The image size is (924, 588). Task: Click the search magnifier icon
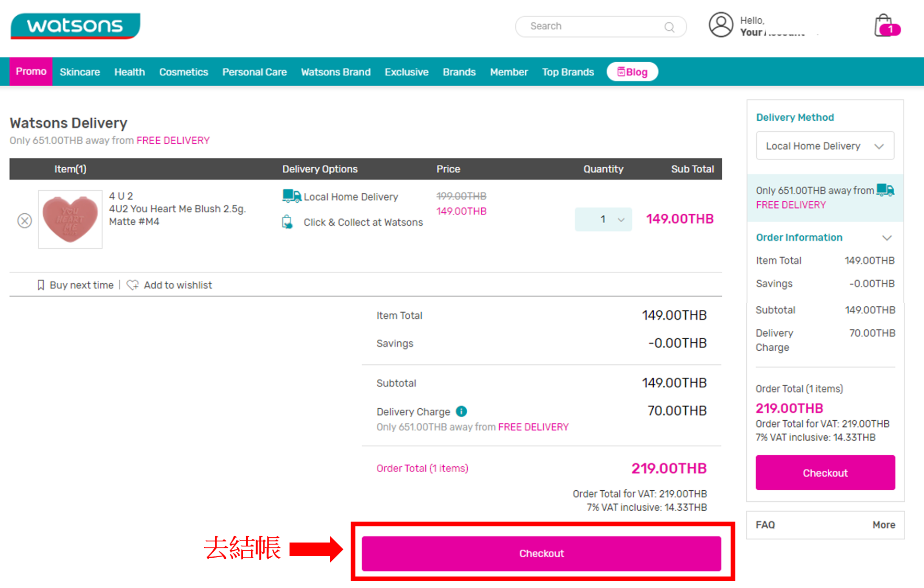click(669, 27)
